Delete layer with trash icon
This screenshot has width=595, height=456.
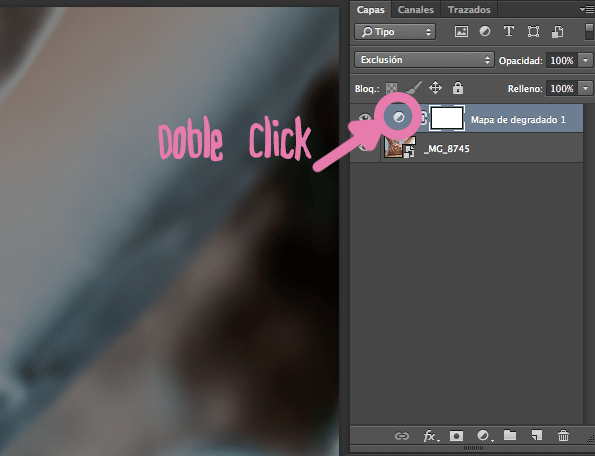[x=564, y=435]
